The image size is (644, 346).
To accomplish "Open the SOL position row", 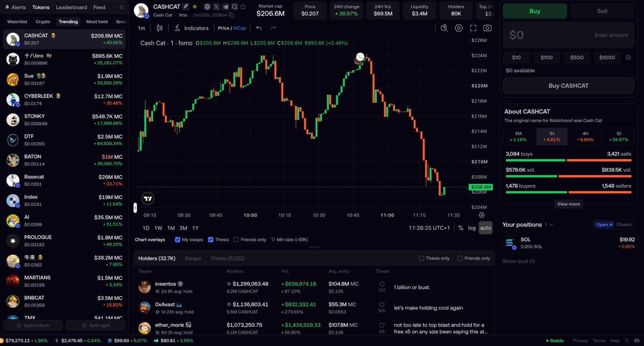I will tap(568, 243).
